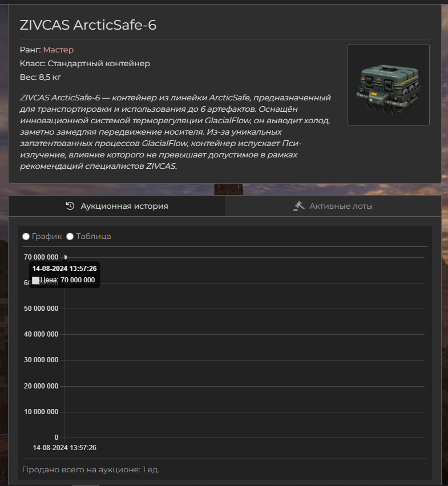Click the Мастер rank link

point(58,50)
